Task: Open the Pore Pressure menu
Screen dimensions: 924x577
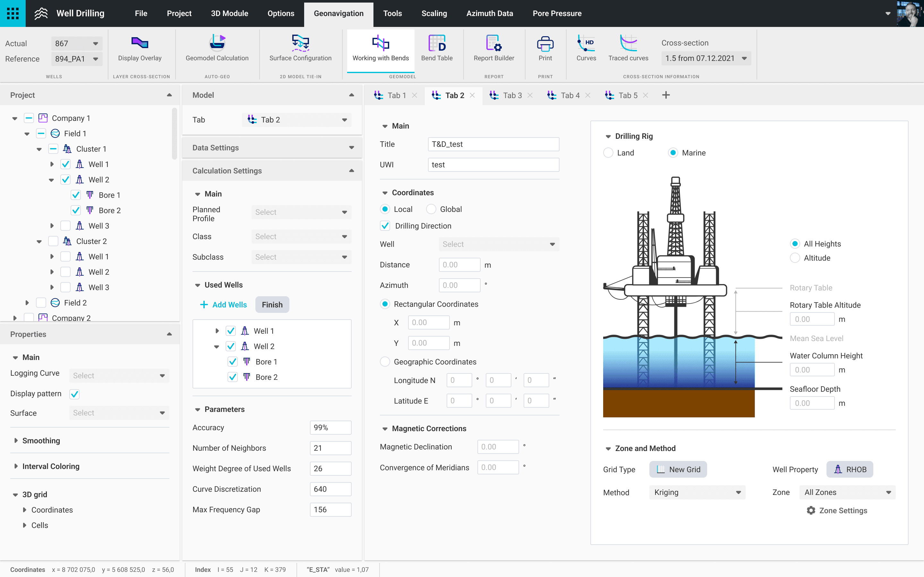Action: point(557,13)
